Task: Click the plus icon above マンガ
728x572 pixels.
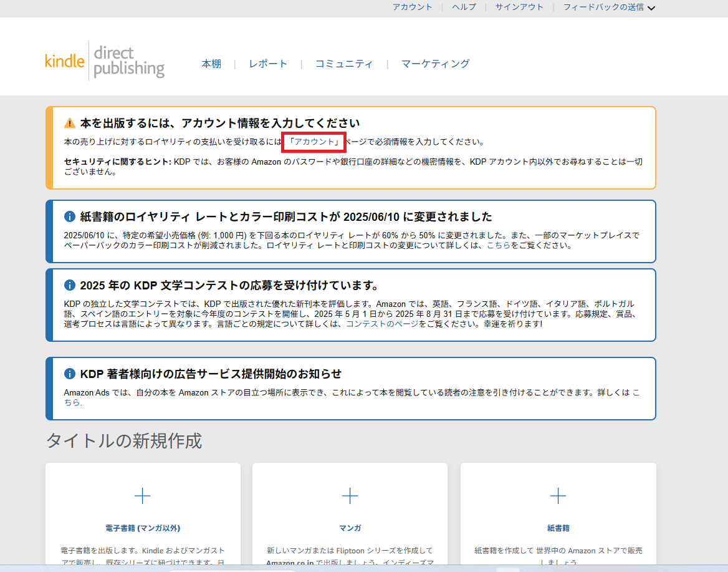Action: click(x=350, y=497)
